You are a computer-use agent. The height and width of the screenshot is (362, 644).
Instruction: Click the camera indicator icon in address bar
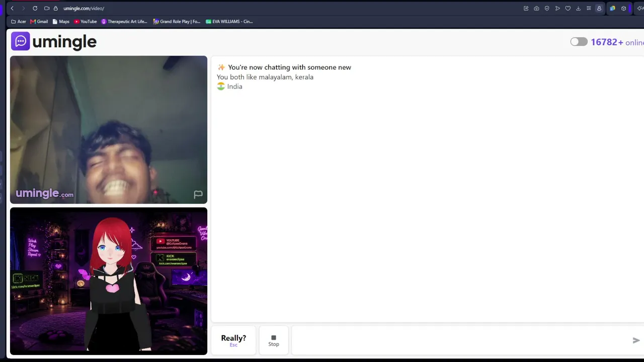(47, 8)
